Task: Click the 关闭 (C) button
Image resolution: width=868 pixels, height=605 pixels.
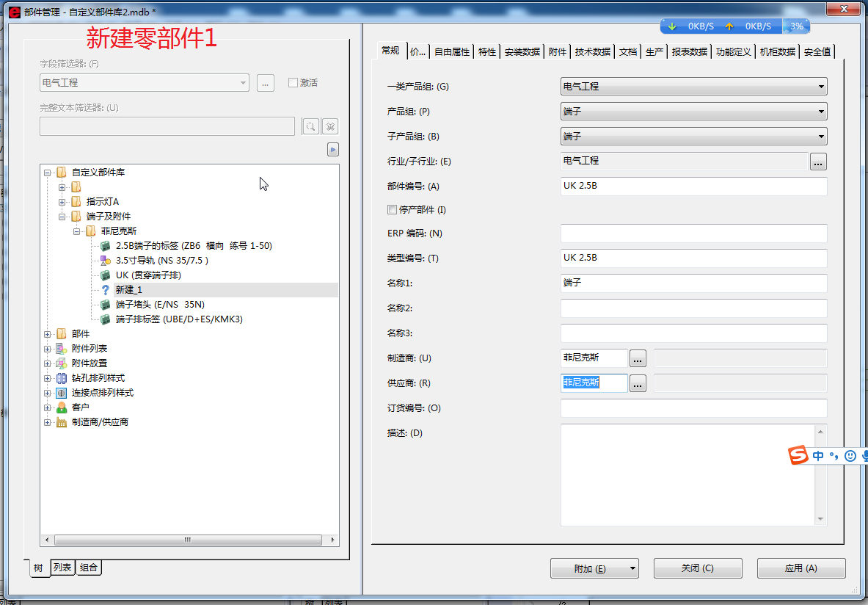Action: 697,568
